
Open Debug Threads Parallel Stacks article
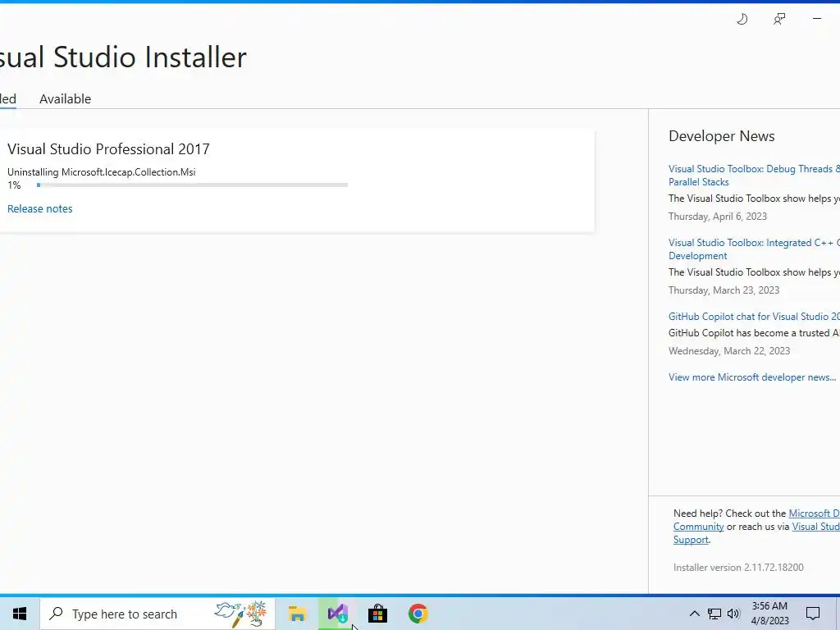(x=754, y=176)
